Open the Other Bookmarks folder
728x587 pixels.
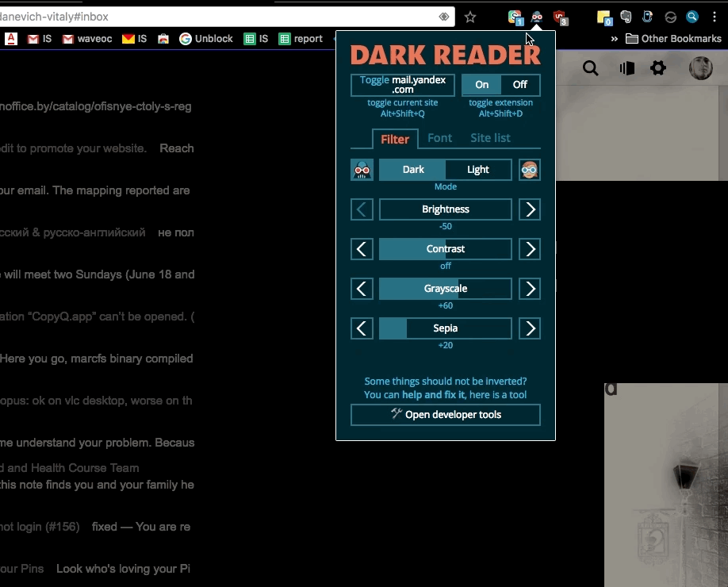674,39
